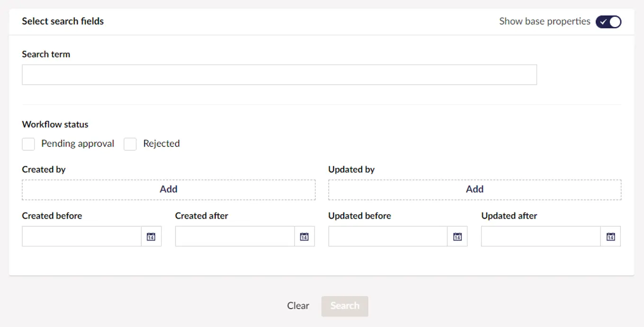Image resolution: width=644 pixels, height=327 pixels.
Task: Click the 'Show base properties' label text
Action: [x=545, y=21]
